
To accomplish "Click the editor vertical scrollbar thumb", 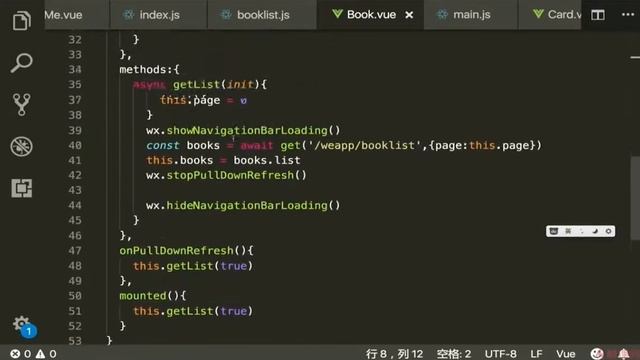I will pos(635,198).
